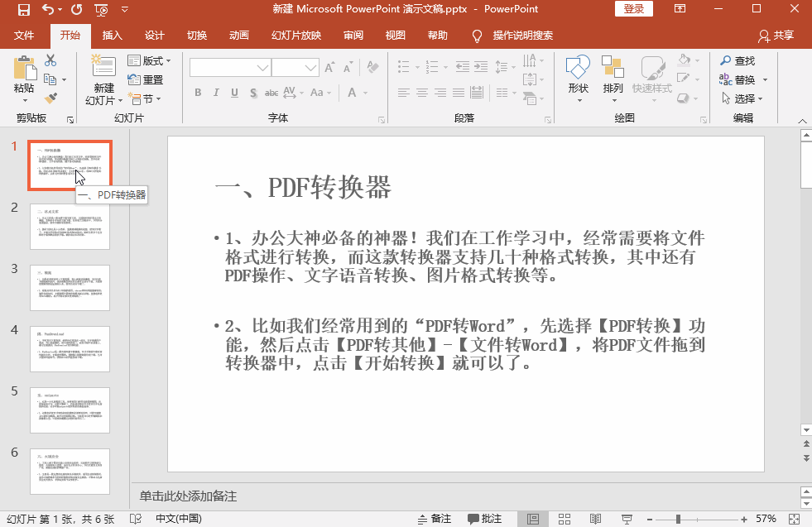Toggle bold formatting
This screenshot has height=527, width=812.
point(198,93)
